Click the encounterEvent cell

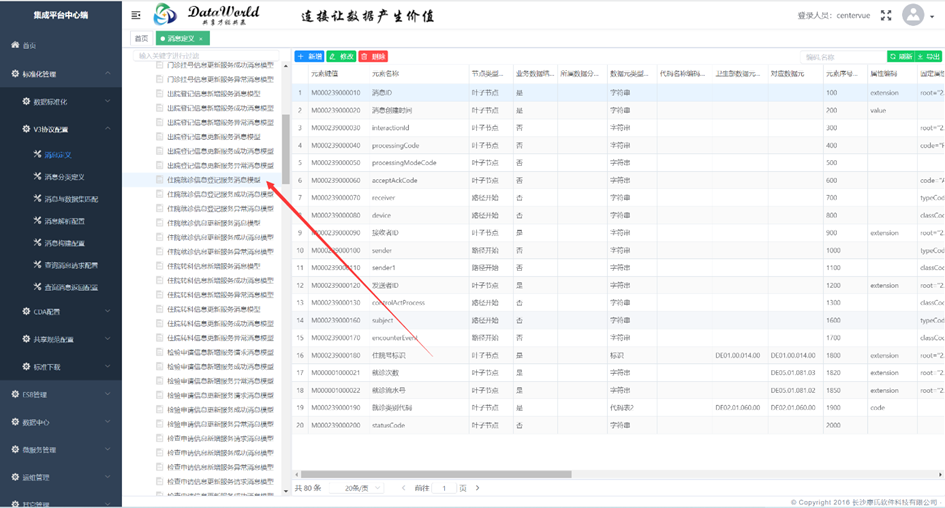coord(419,337)
